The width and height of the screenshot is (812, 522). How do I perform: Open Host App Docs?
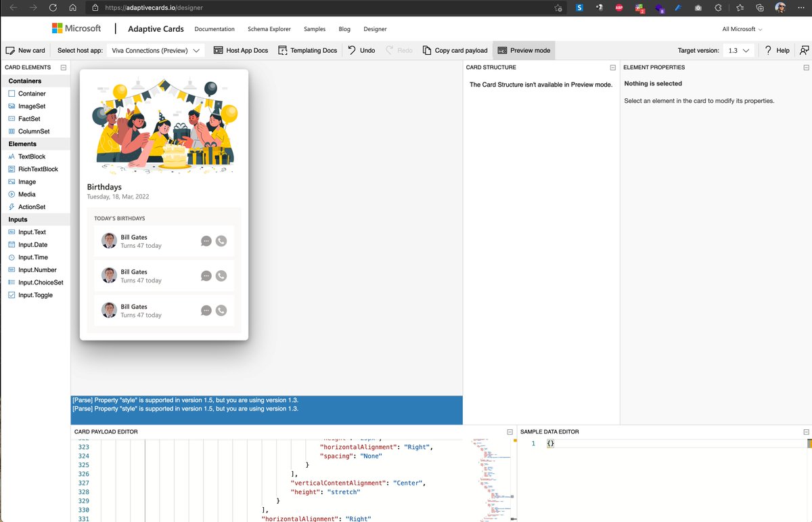241,50
